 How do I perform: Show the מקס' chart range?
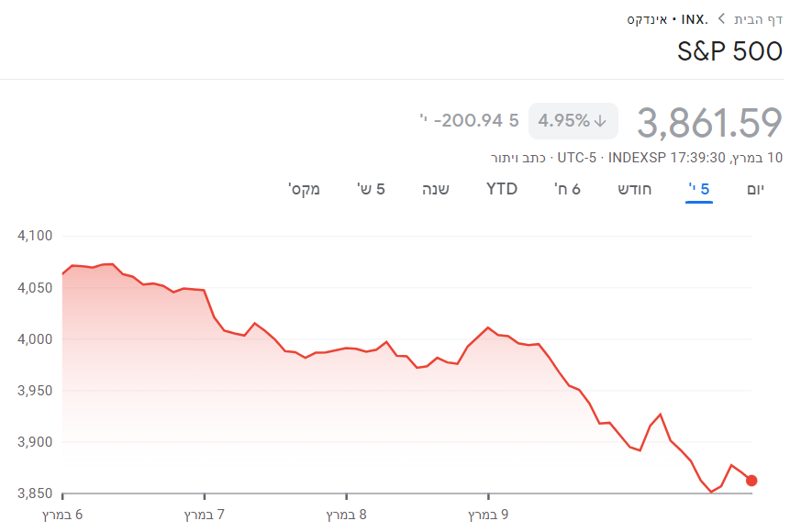304,190
